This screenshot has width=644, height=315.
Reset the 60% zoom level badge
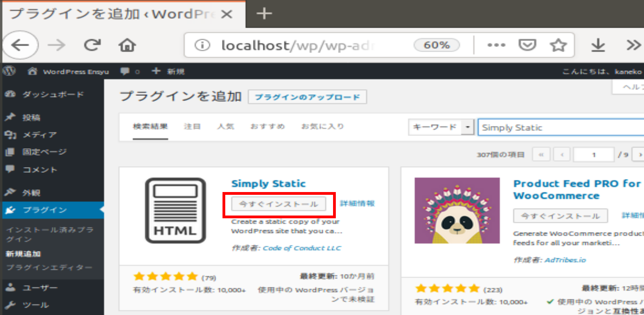437,45
